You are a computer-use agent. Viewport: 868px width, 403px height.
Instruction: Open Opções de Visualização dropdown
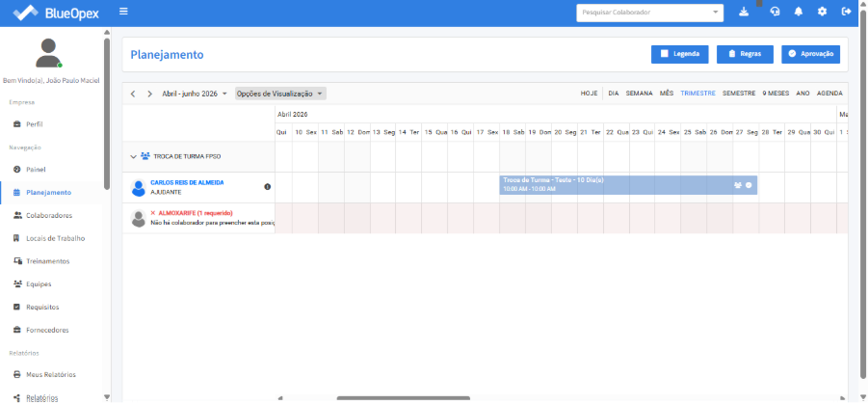pyautogui.click(x=280, y=94)
